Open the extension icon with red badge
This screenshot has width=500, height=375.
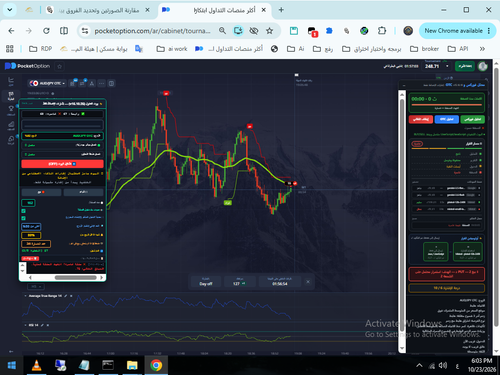tap(312, 32)
